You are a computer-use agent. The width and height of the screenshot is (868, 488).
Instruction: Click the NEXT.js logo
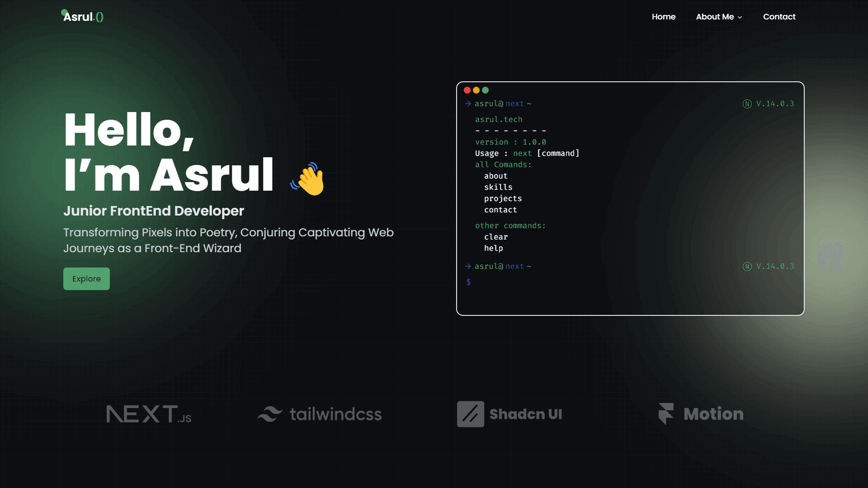[x=149, y=414]
